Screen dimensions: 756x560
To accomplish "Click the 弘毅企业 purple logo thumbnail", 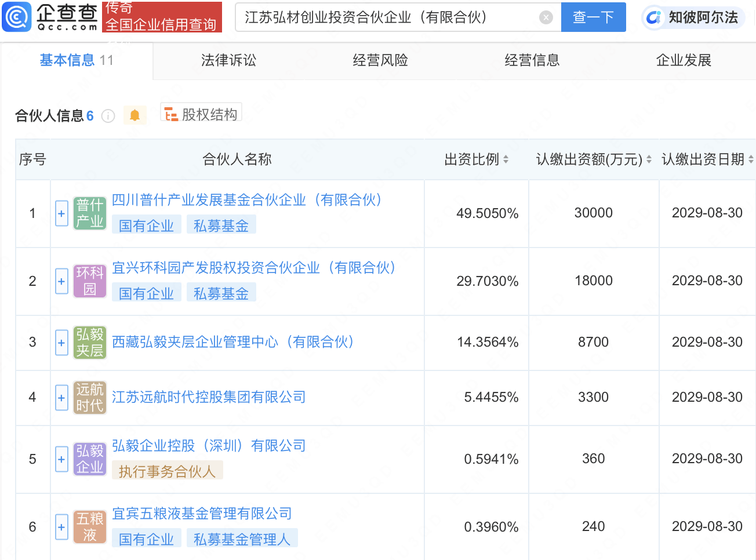I will pyautogui.click(x=90, y=459).
